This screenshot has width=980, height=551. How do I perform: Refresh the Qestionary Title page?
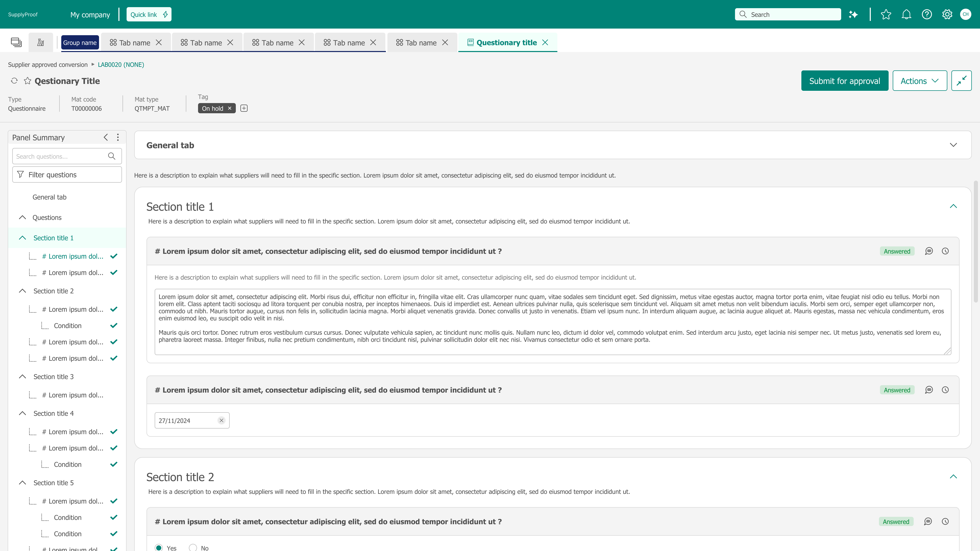tap(14, 81)
